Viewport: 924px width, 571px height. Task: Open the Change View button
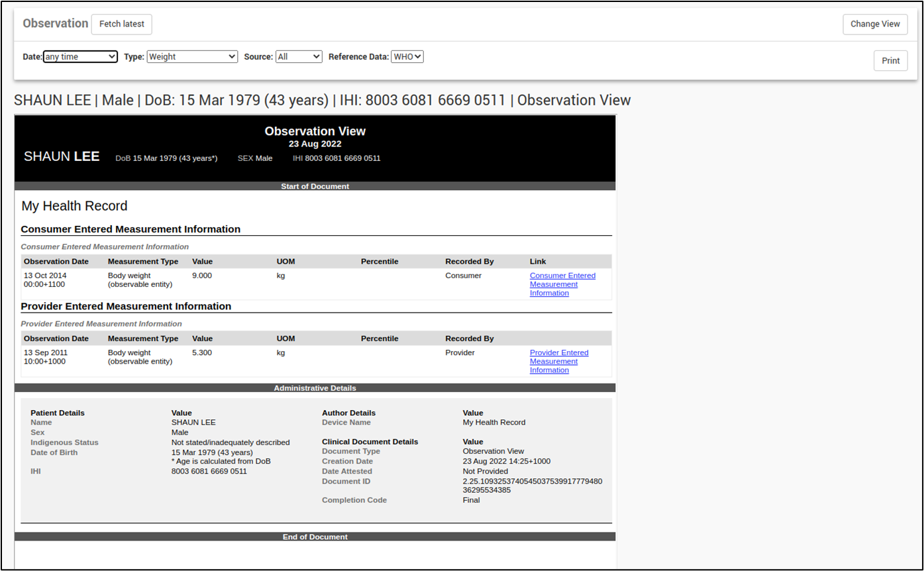coord(875,24)
